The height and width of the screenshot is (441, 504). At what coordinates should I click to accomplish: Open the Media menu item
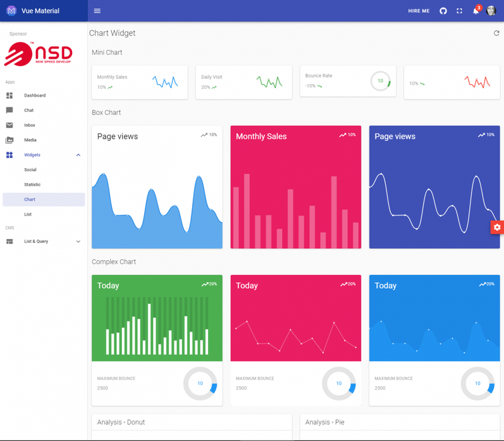(x=44, y=140)
